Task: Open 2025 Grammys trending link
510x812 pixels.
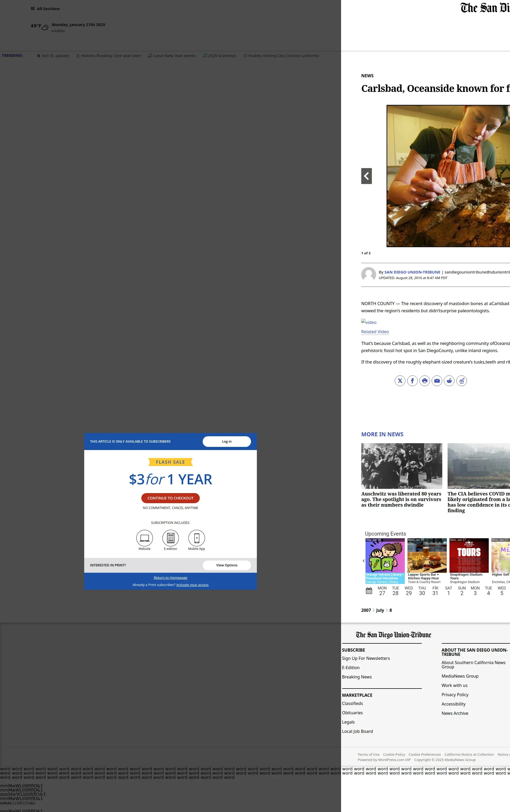Action: 220,56
